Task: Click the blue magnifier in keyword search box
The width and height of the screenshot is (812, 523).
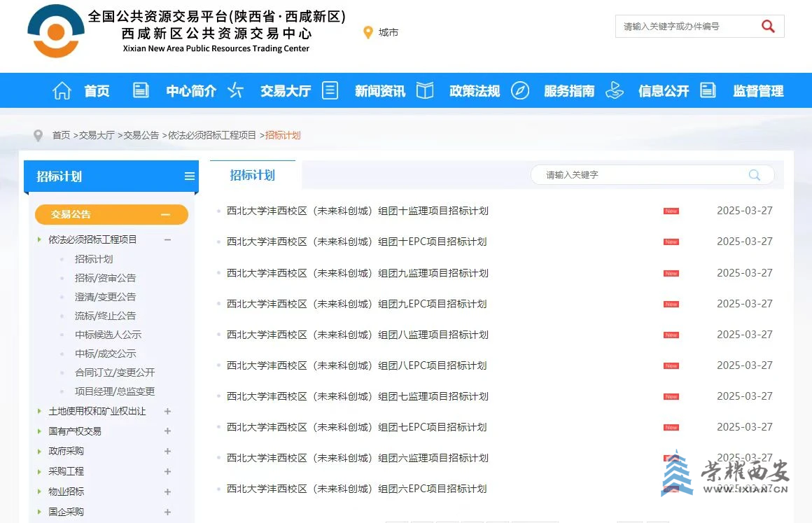Action: [755, 175]
